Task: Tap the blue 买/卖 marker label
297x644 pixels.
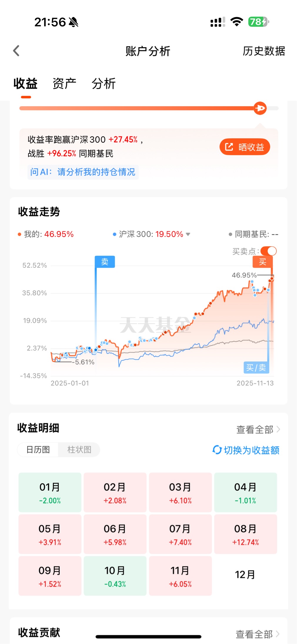Action: point(256,367)
